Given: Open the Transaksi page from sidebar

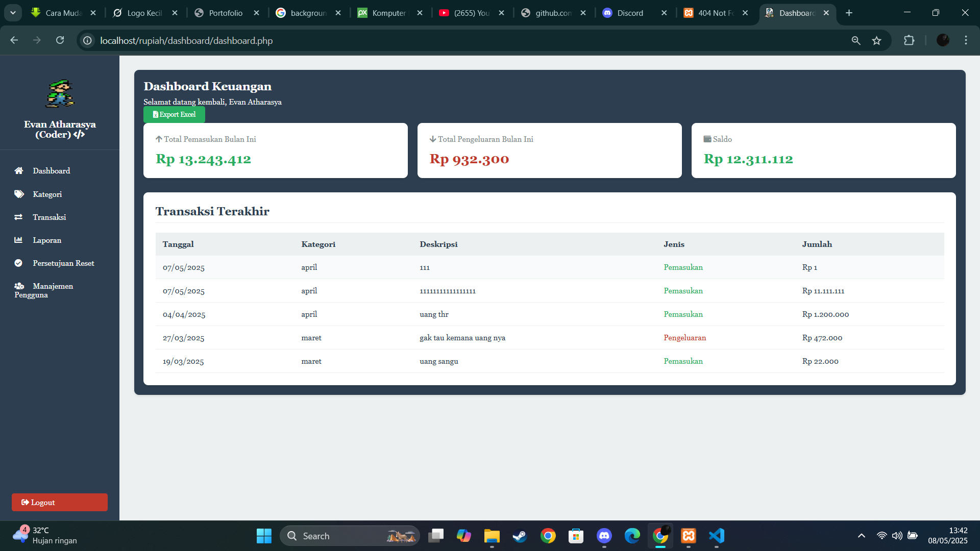Looking at the screenshot, I should pos(49,217).
